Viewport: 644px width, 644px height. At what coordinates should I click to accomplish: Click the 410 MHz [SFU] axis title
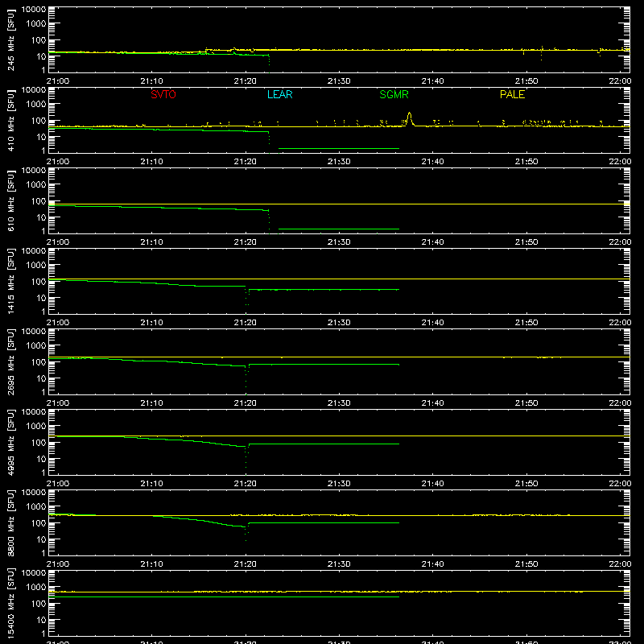coord(10,120)
